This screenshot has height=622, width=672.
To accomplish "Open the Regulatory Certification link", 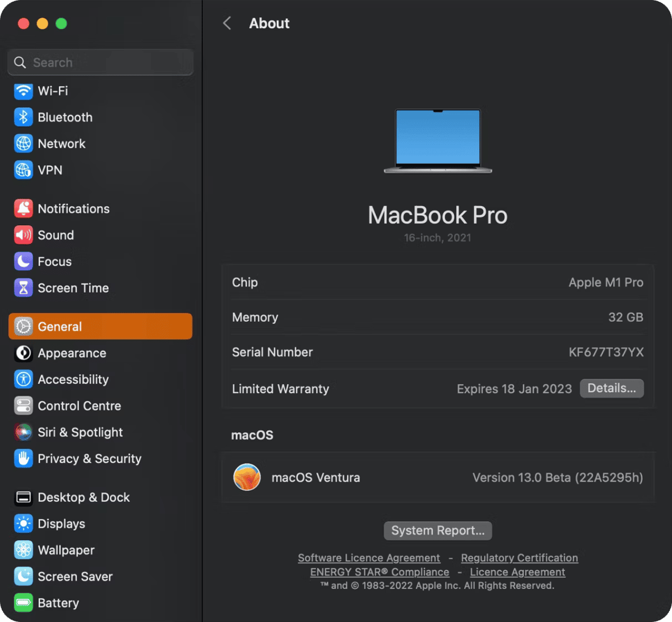I will 519,558.
